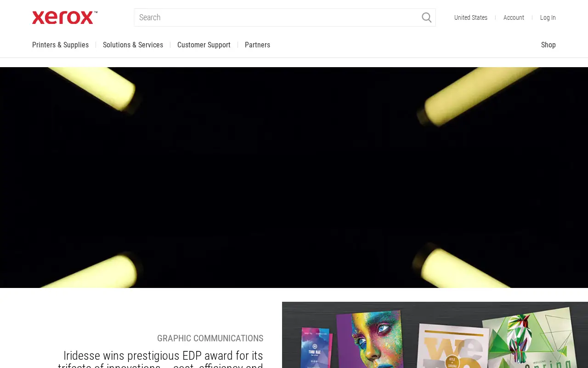Open Customer Support menu
Image resolution: width=588 pixels, height=368 pixels.
tap(204, 45)
